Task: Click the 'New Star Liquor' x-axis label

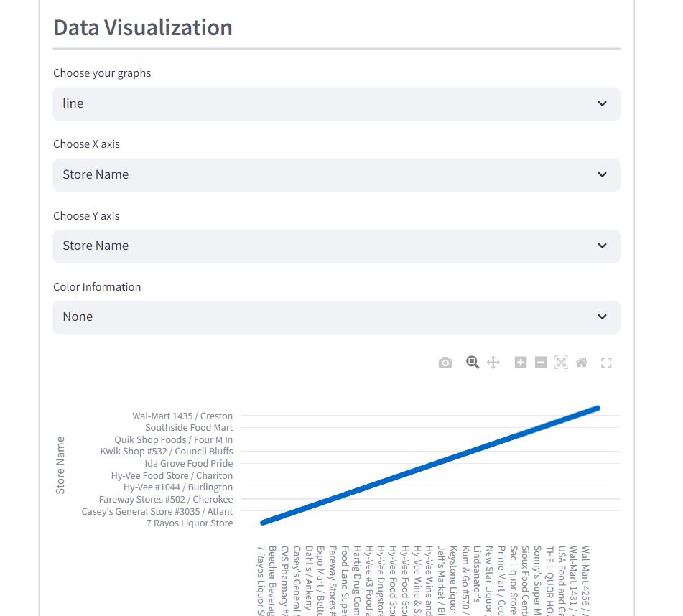Action: [490, 580]
